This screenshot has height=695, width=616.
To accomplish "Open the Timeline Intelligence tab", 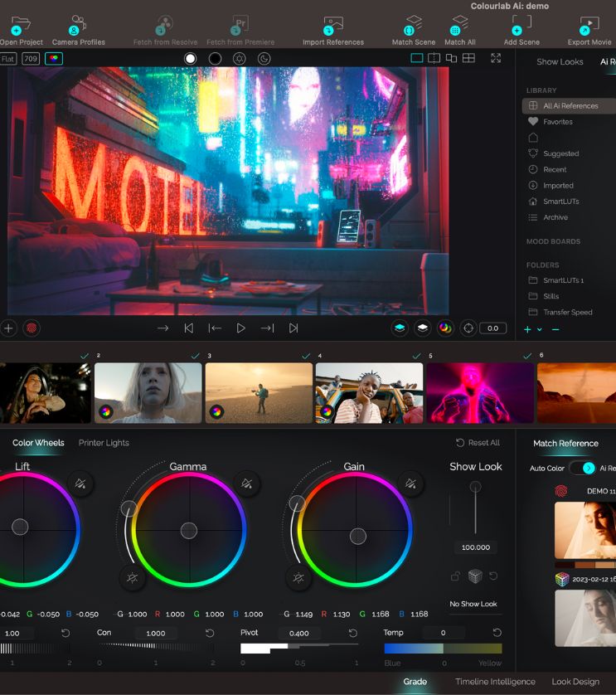I will (x=494, y=682).
